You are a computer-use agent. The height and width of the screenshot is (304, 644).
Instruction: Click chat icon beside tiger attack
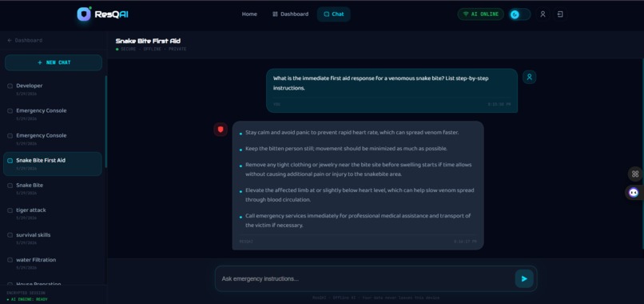point(10,210)
